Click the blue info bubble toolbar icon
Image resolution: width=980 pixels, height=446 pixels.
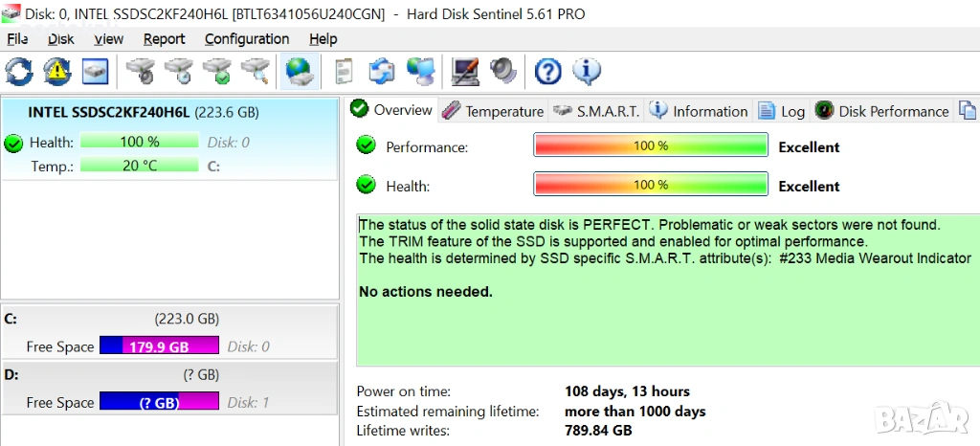click(586, 71)
